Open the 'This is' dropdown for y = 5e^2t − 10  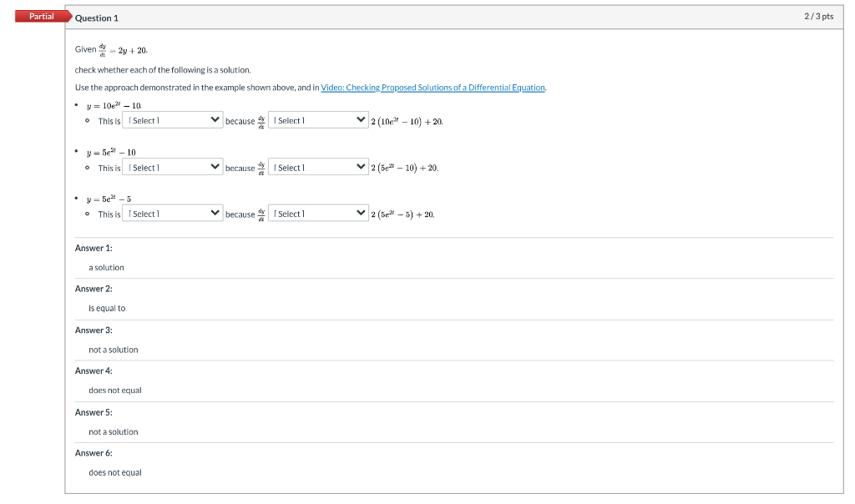[x=172, y=167]
